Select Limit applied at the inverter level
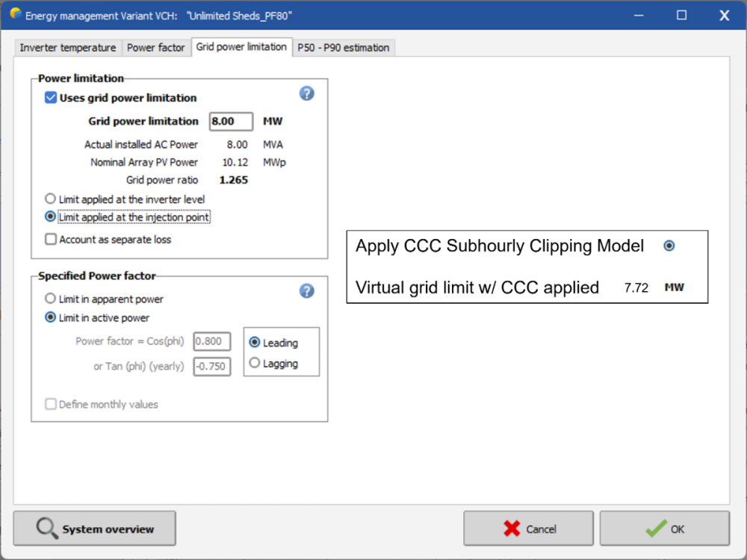 click(x=51, y=199)
